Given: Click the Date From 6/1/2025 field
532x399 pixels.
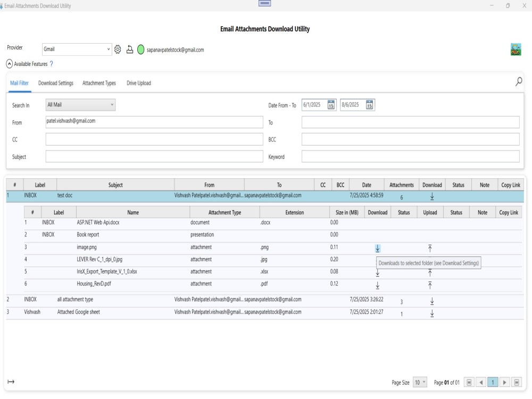Looking at the screenshot, I should click(319, 105).
